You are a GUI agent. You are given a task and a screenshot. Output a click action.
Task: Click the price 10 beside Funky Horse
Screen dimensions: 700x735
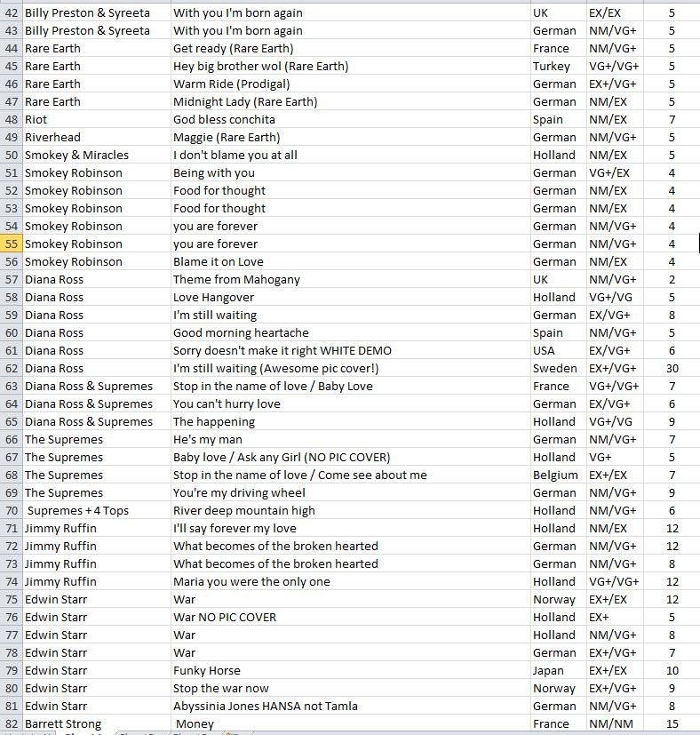click(x=672, y=671)
